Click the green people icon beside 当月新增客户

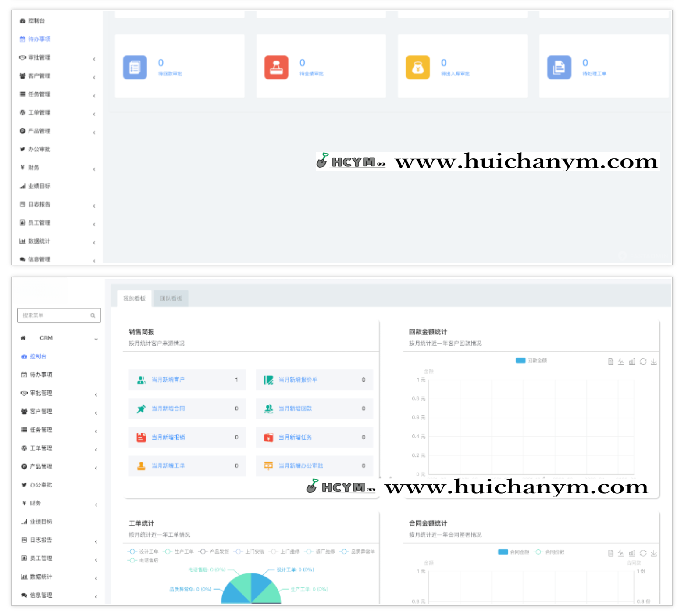(x=141, y=380)
